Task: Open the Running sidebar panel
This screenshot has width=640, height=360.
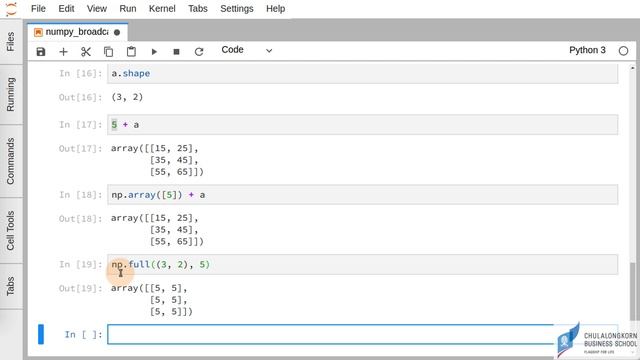Action: tap(11, 94)
